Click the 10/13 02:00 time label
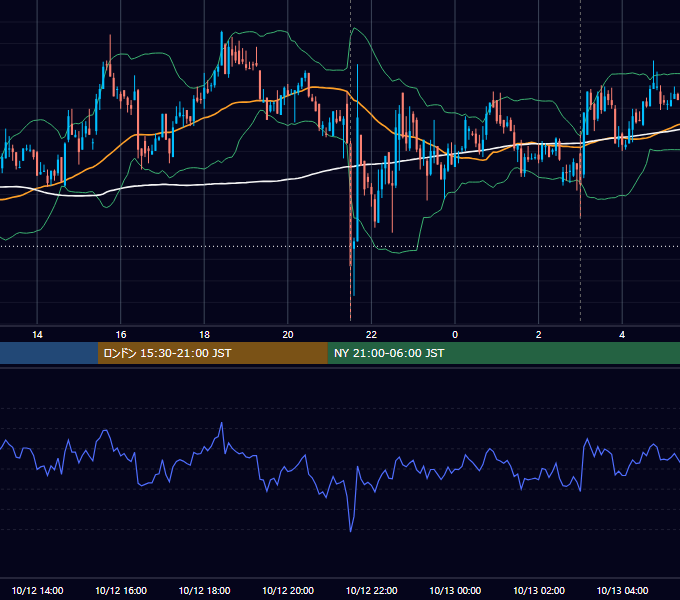 539,590
